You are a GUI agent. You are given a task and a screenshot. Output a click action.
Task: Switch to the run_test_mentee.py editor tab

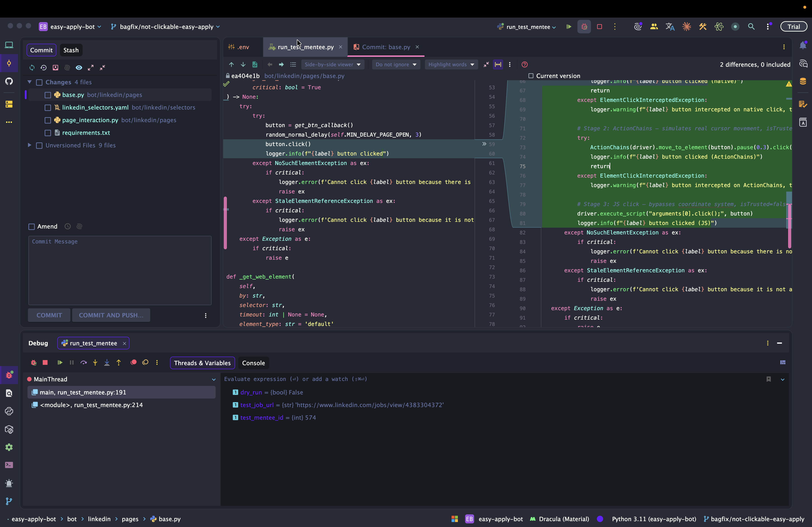point(305,47)
